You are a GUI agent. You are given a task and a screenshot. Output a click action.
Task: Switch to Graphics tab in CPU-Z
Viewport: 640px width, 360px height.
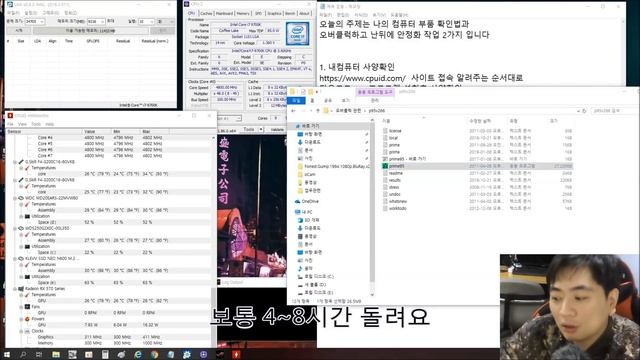pyautogui.click(x=274, y=13)
